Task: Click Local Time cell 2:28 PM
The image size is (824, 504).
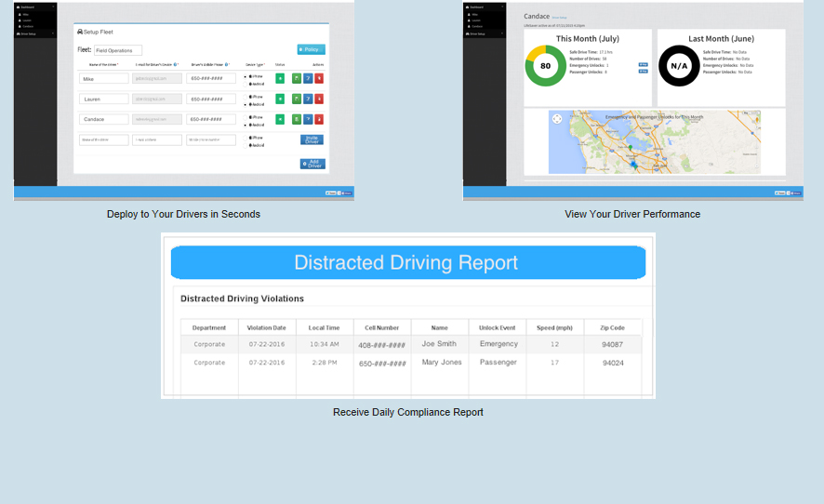Action: [x=325, y=362]
